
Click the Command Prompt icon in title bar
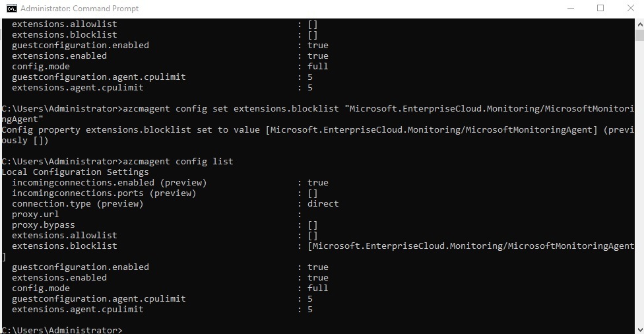[11, 8]
